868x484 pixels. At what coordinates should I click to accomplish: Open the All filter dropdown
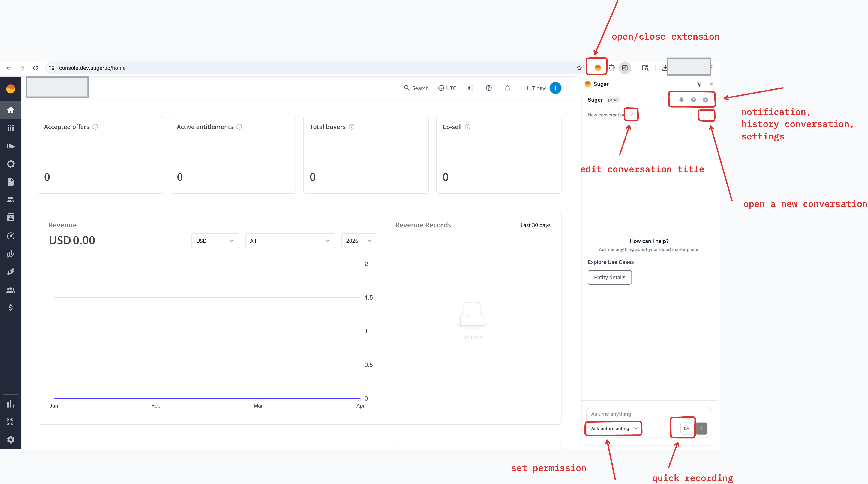point(290,241)
